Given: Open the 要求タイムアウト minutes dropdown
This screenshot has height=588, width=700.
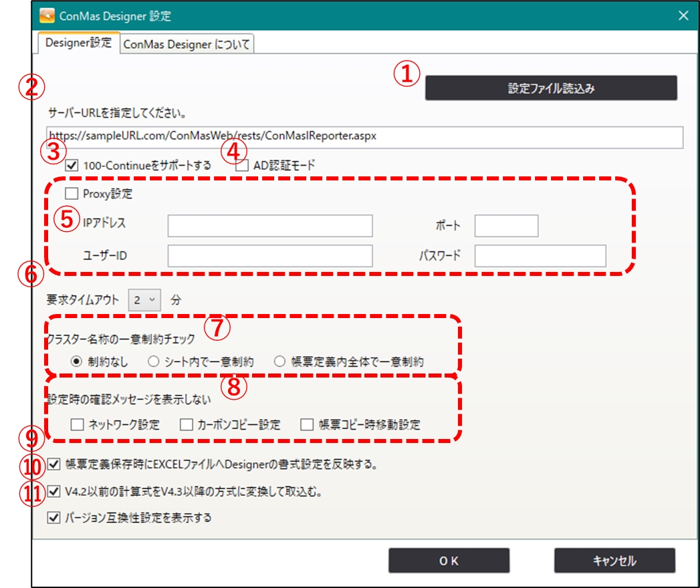Looking at the screenshot, I should tap(144, 300).
